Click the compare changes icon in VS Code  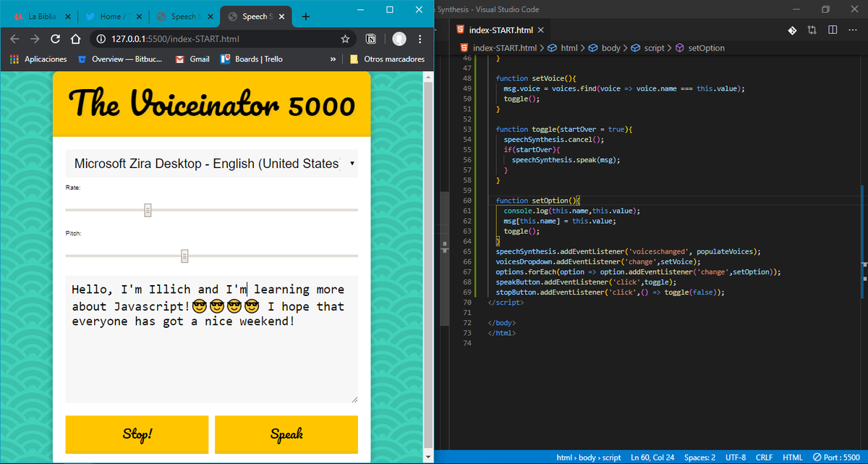812,30
